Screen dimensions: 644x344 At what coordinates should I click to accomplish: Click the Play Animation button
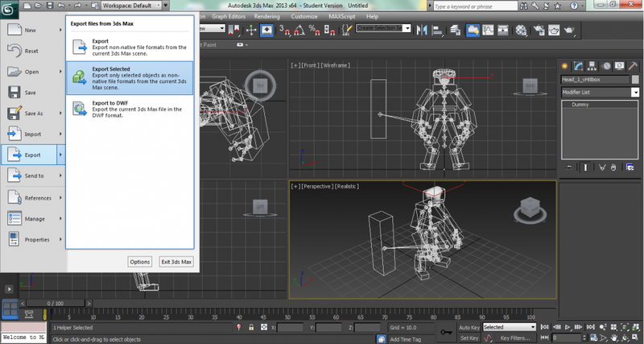point(568,327)
